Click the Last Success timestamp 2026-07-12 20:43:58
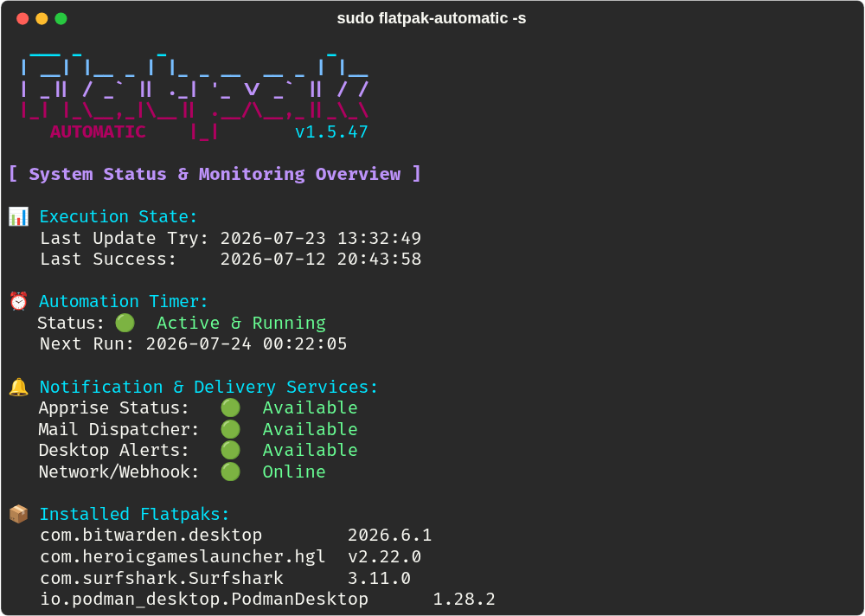Screen dimensions: 865x616 (x=321, y=259)
